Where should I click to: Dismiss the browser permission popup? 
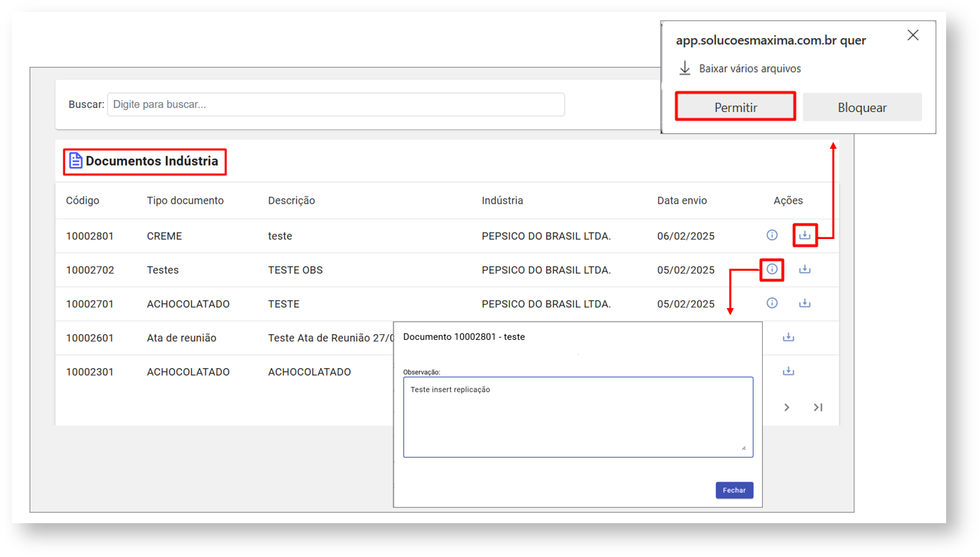[x=912, y=35]
